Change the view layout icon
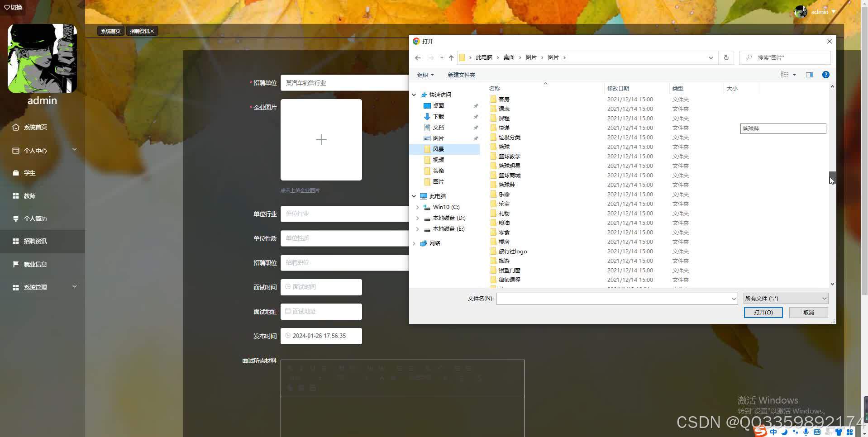The height and width of the screenshot is (437, 868). [x=785, y=75]
